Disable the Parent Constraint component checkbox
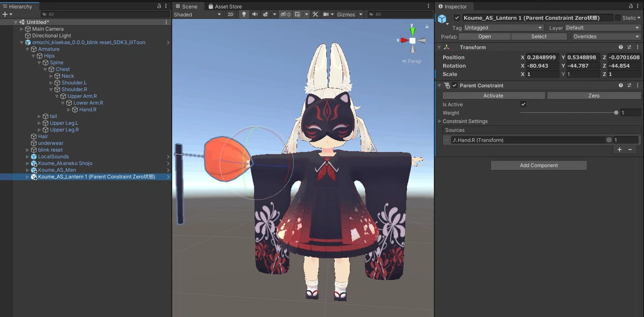Screen dimensions: 644x317 click(455, 85)
